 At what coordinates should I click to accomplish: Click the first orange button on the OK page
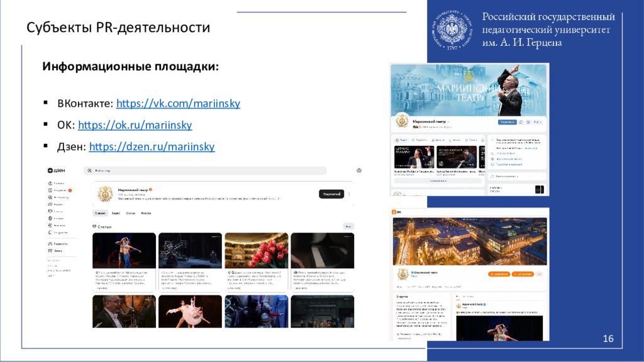[x=499, y=274]
